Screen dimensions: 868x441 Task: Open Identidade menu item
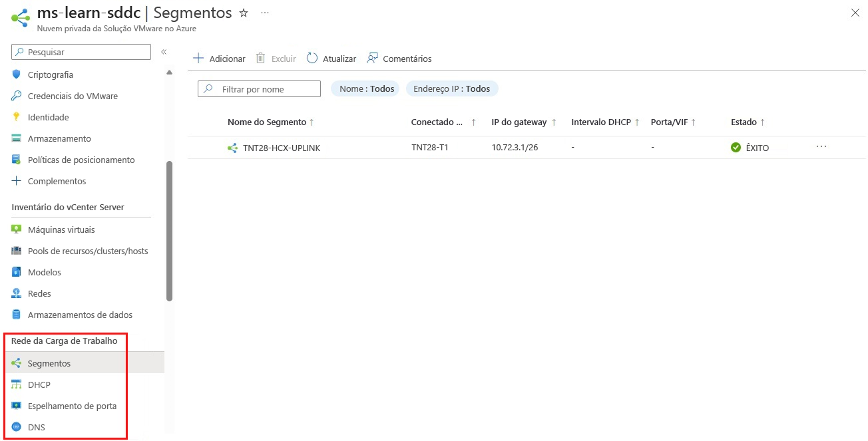(x=49, y=117)
